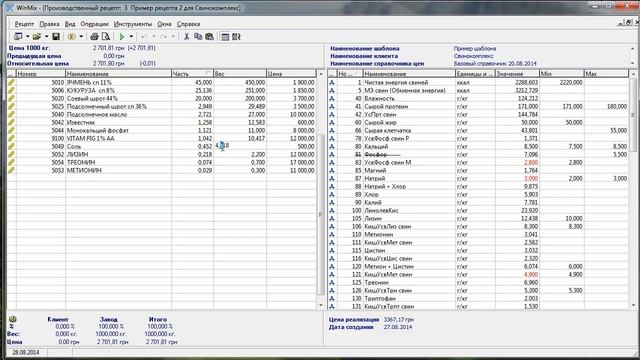Click the Единицы column header
640x360 pixels.
coord(475,74)
